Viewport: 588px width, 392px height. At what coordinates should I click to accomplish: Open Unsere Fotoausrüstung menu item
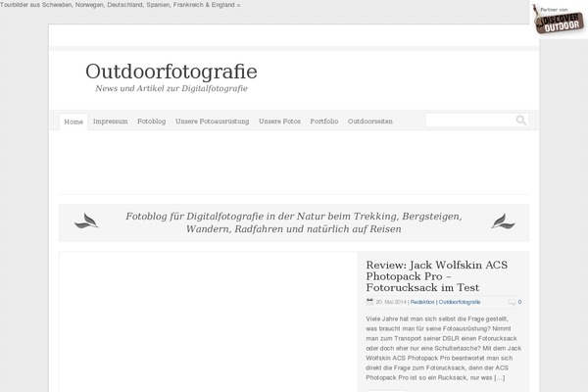[x=213, y=122]
